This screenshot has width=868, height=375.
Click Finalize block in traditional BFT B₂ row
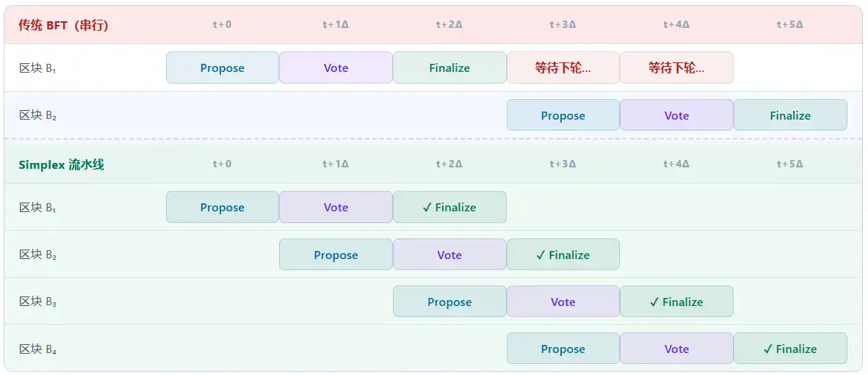(790, 115)
